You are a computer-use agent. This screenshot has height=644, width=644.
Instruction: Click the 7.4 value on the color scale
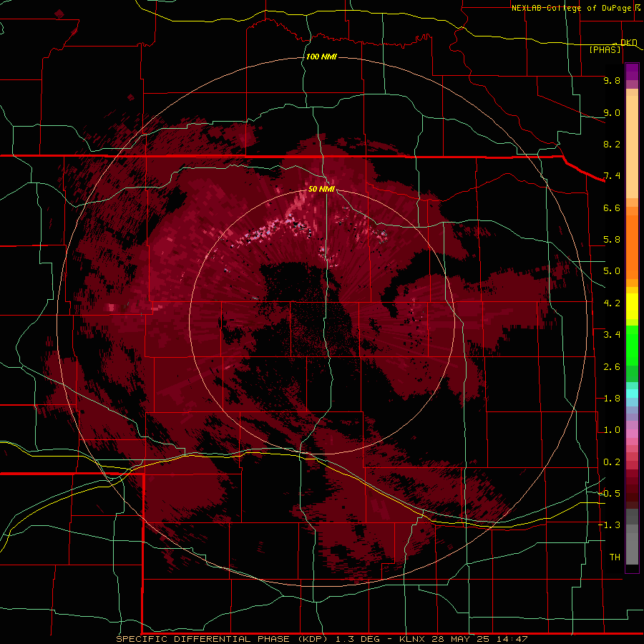[x=612, y=176]
